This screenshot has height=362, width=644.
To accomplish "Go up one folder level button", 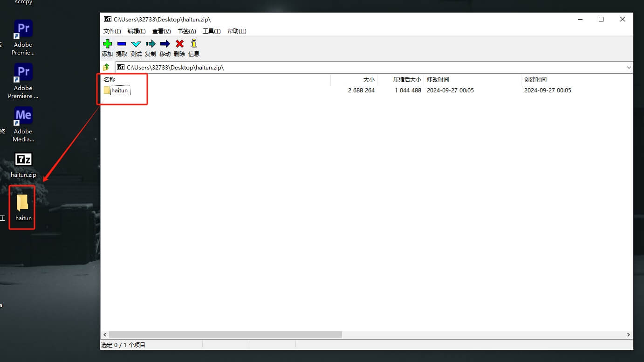I will click(106, 67).
